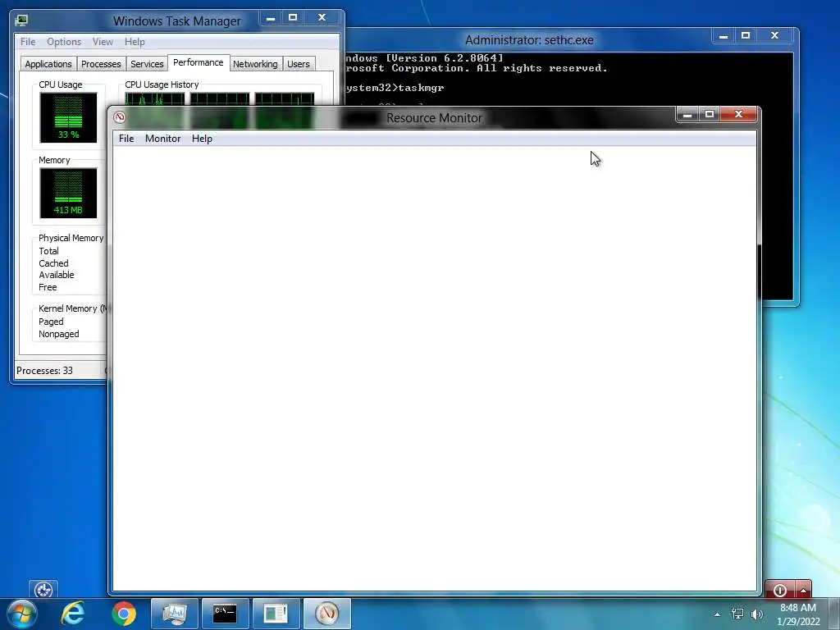Close the Resource Monitor window
The height and width of the screenshot is (630, 840).
coord(739,114)
